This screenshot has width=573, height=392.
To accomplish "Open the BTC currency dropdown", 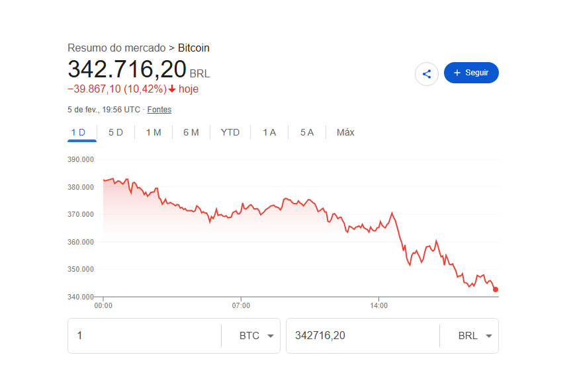I will point(256,336).
